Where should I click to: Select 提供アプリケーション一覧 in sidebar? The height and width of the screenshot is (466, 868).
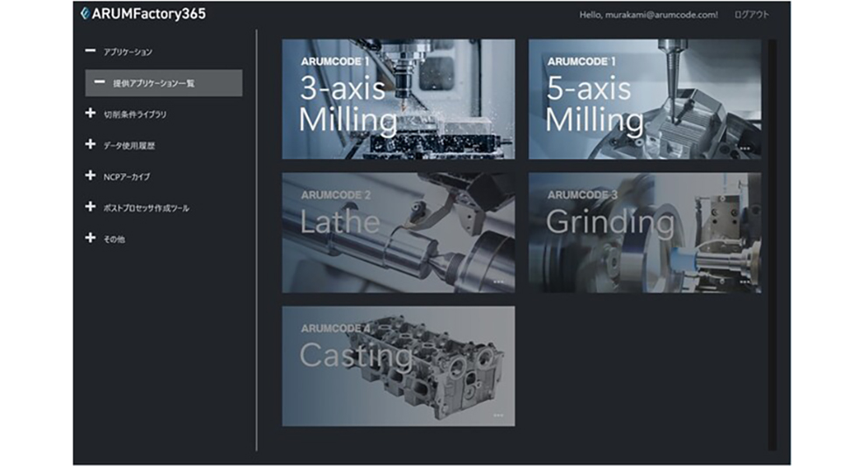164,83
